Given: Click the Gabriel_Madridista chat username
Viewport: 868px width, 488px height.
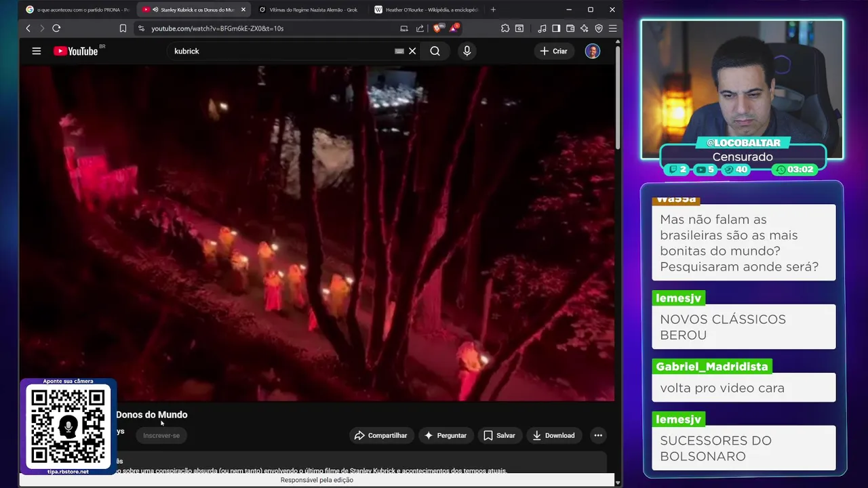Looking at the screenshot, I should [712, 367].
